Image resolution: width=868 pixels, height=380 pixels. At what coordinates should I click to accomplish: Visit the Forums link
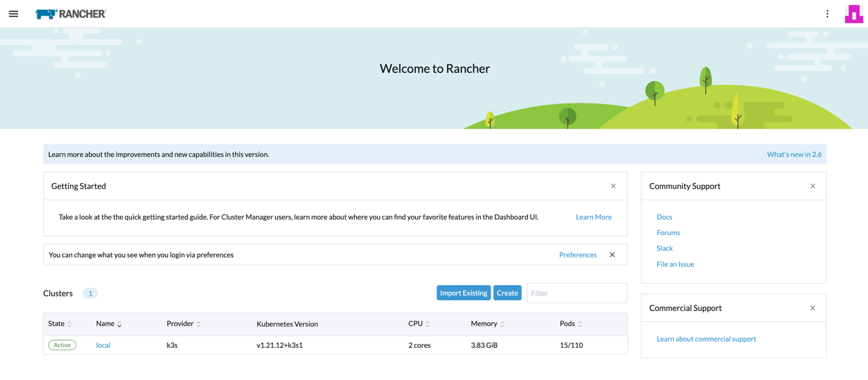pyautogui.click(x=668, y=233)
